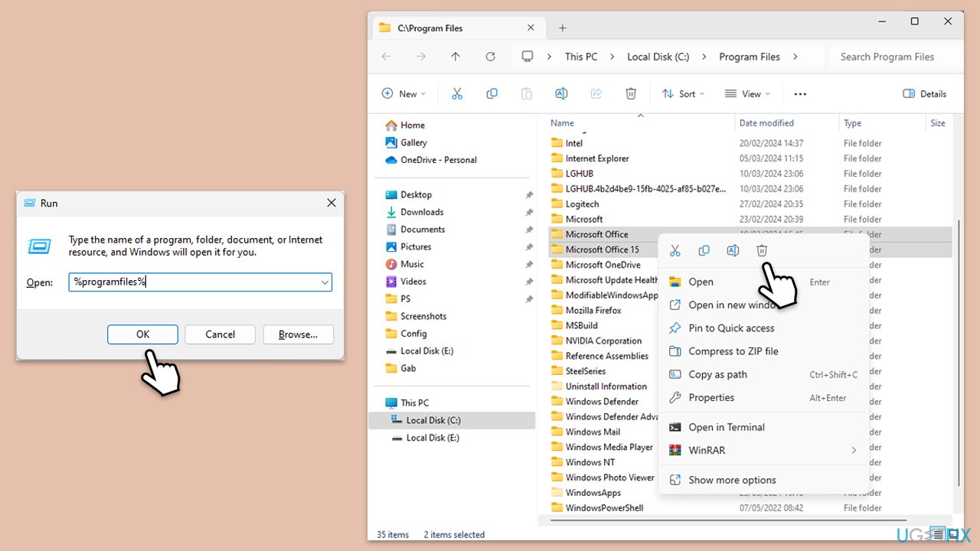Sort by the Date modified column header
The image size is (980, 551).
pos(766,123)
